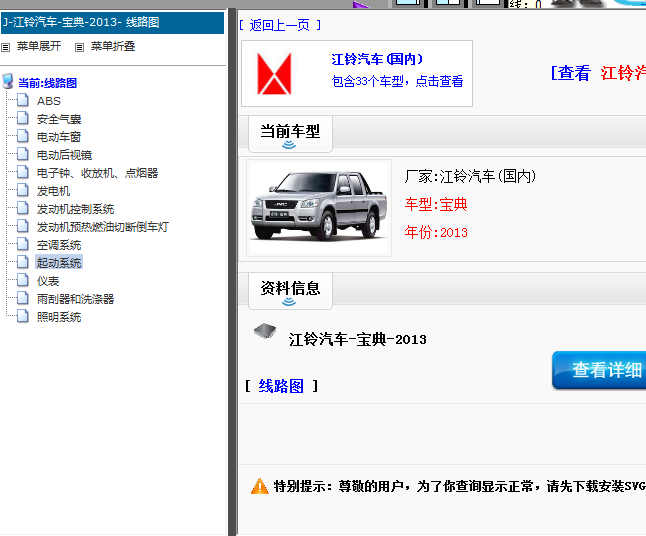Image resolution: width=646 pixels, height=536 pixels.
Task: Click 包含33个车型，点击查看 link
Action: point(397,81)
